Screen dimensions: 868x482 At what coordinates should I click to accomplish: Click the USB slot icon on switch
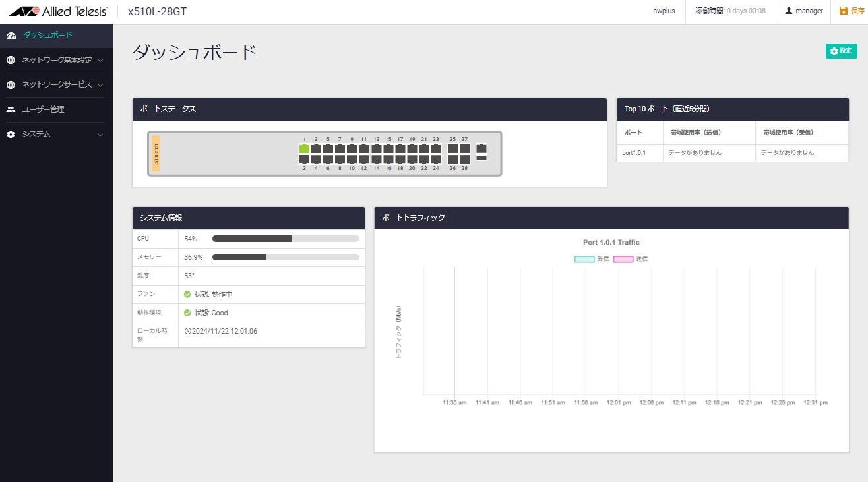coord(481,158)
